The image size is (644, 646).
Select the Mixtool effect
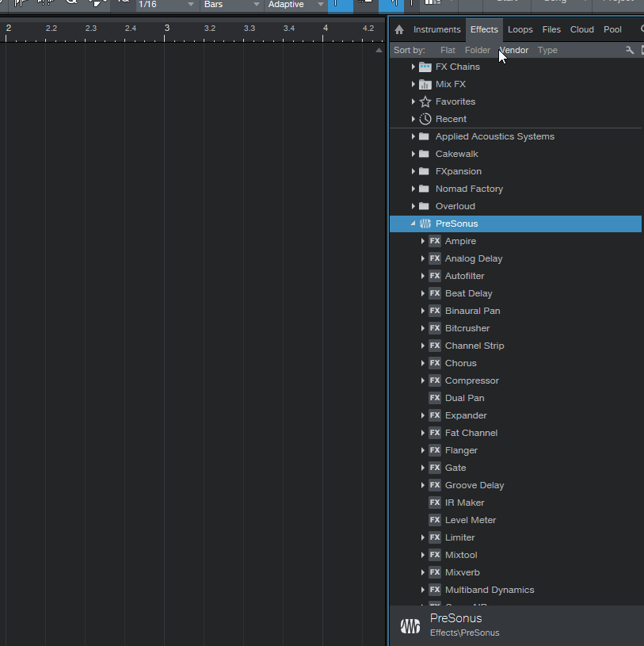click(461, 555)
